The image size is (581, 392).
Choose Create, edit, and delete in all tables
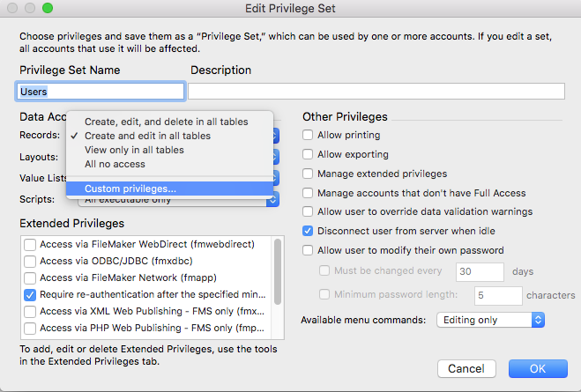[166, 122]
